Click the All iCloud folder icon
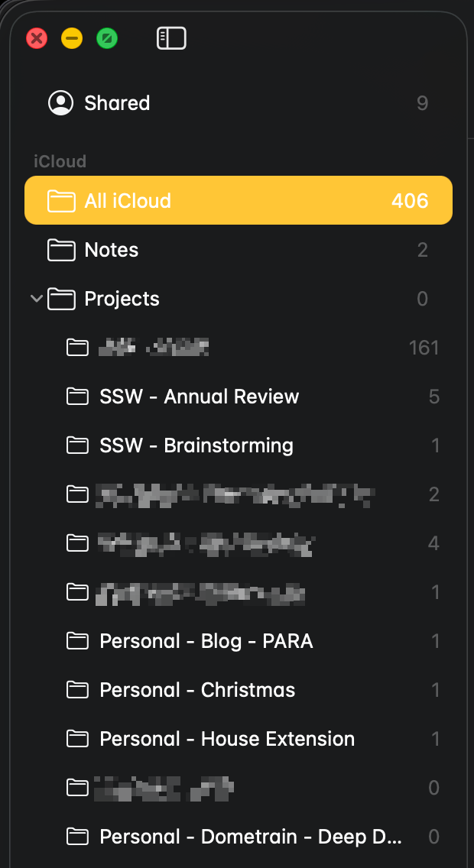474x868 pixels. [x=61, y=201]
